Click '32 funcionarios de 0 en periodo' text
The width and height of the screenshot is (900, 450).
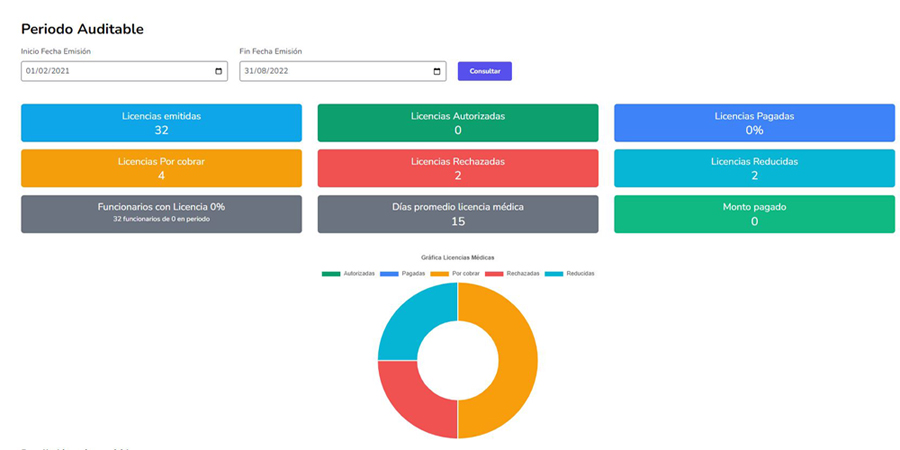pos(161,219)
